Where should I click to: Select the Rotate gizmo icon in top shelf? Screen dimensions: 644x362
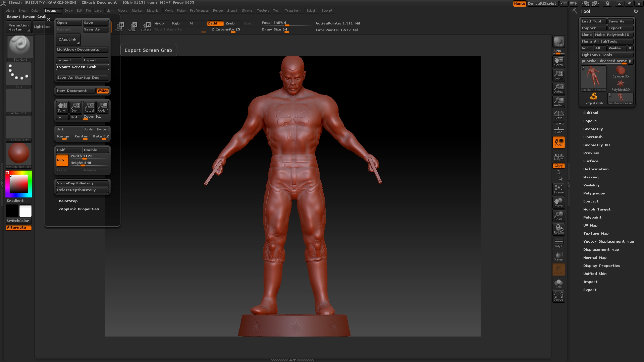pyautogui.click(x=146, y=26)
